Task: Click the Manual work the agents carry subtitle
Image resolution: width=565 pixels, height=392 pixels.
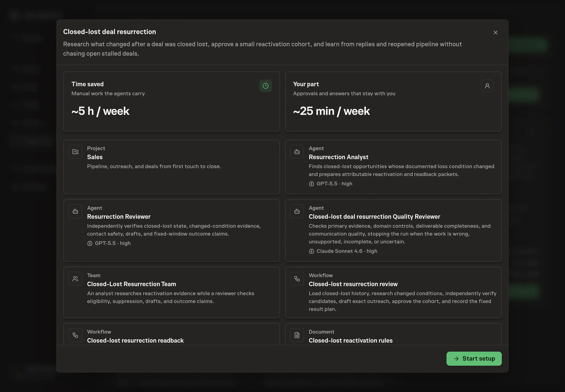Action: click(x=108, y=93)
